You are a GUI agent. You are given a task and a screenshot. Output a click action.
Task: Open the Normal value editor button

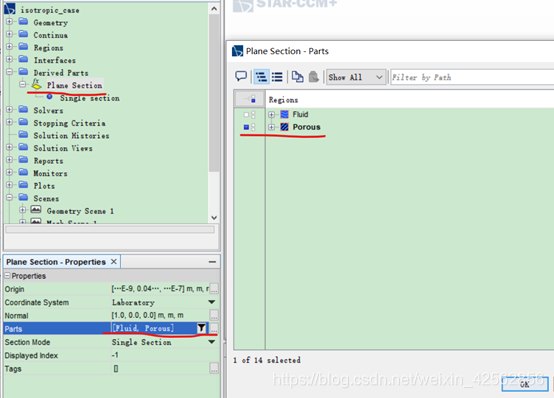pos(214,315)
